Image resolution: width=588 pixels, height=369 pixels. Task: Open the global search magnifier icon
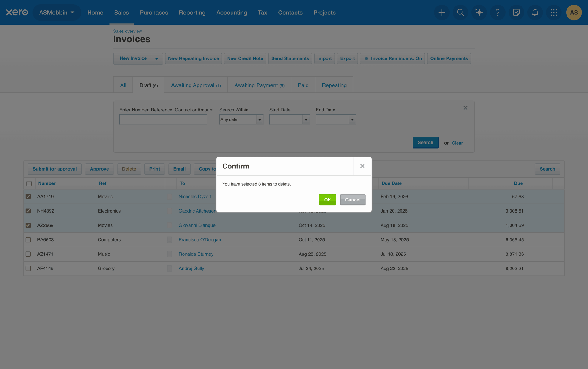coord(460,13)
